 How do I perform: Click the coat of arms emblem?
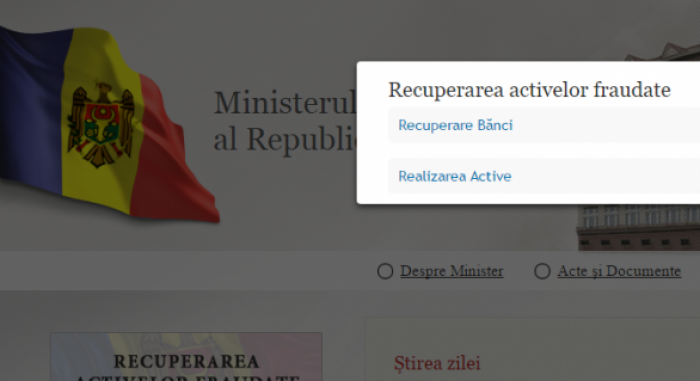click(101, 124)
